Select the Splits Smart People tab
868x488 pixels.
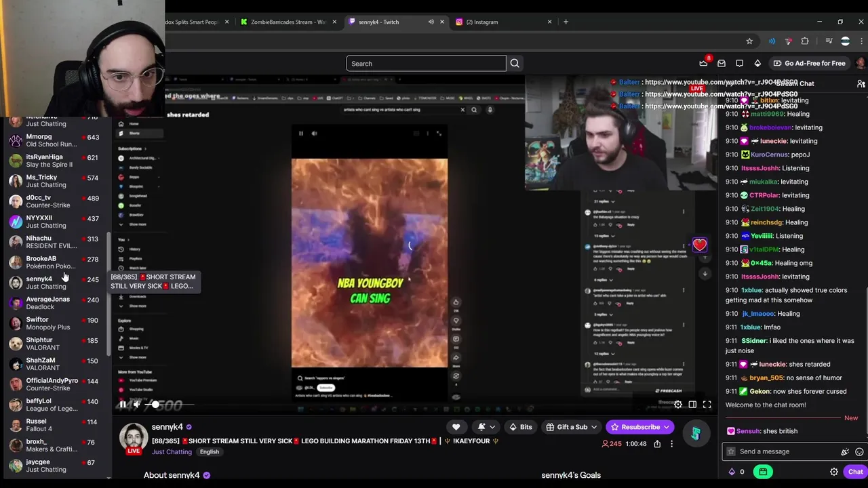coord(197,22)
